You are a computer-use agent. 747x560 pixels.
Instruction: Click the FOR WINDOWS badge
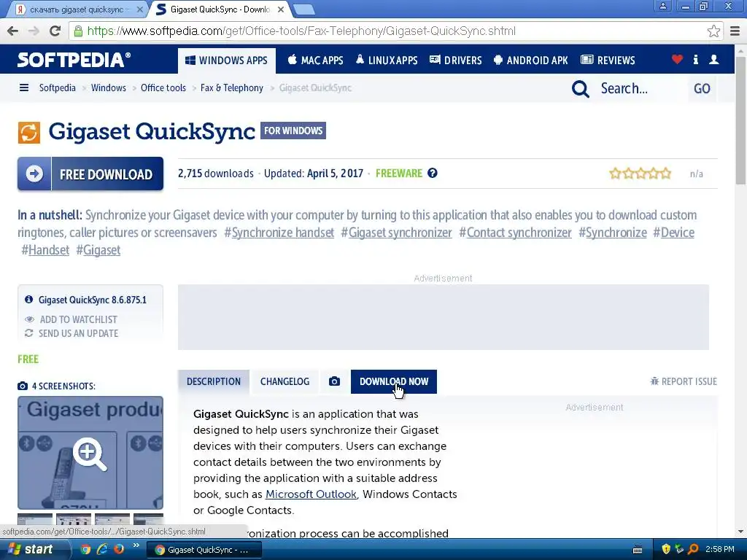293,131
